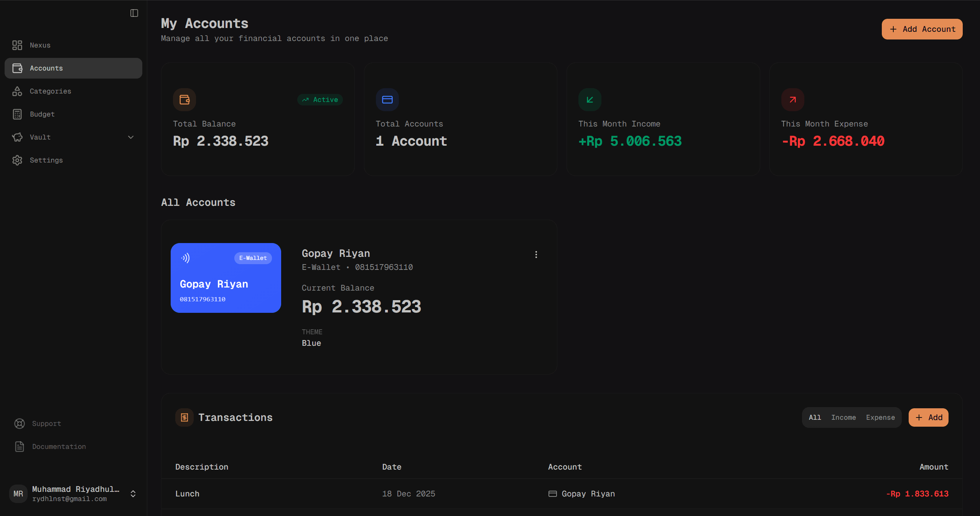The image size is (980, 516).
Task: Collapse sidebar with panel toggle icon
Action: coord(134,13)
